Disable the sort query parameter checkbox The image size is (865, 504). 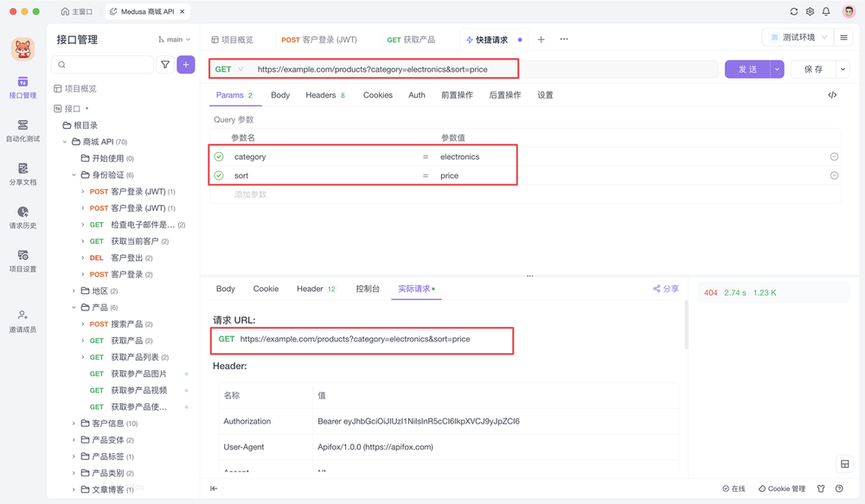coord(219,175)
